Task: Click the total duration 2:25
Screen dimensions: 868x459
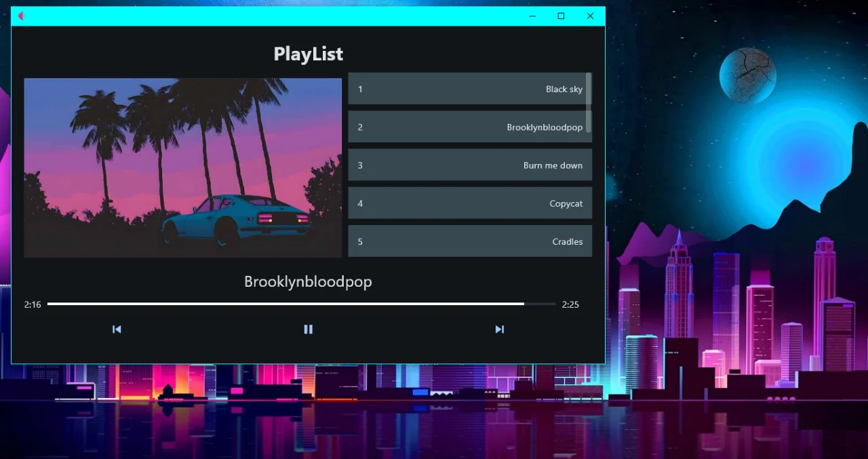Action: click(x=570, y=304)
